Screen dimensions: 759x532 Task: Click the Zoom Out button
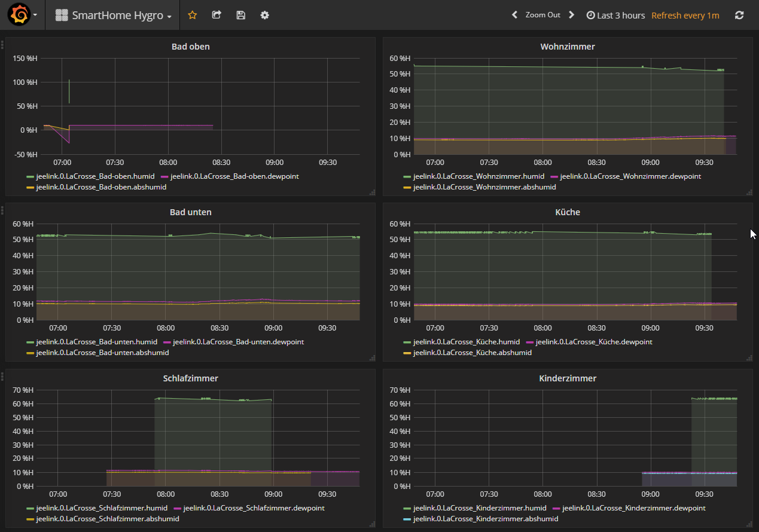pos(542,15)
